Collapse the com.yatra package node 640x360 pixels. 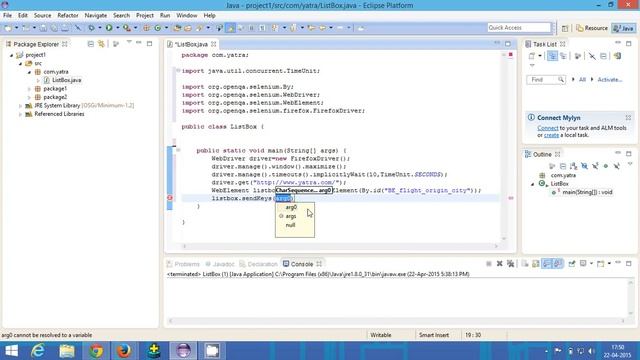point(29,72)
